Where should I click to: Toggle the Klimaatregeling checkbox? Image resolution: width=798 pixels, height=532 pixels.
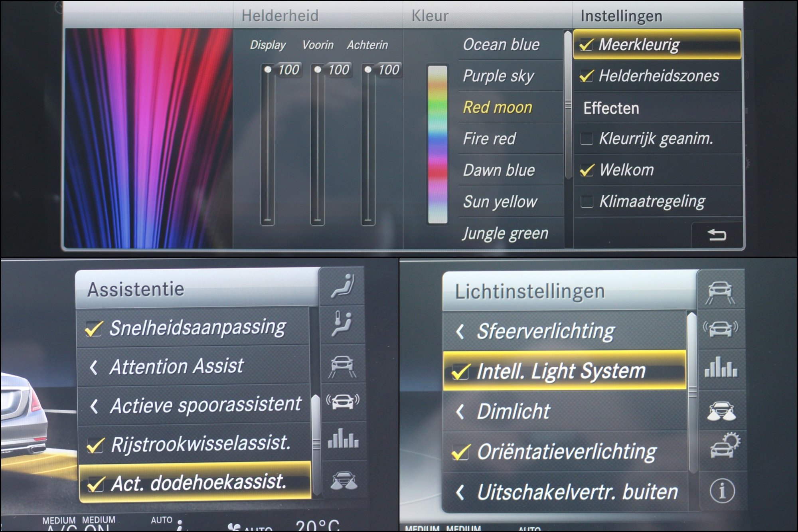pos(586,202)
